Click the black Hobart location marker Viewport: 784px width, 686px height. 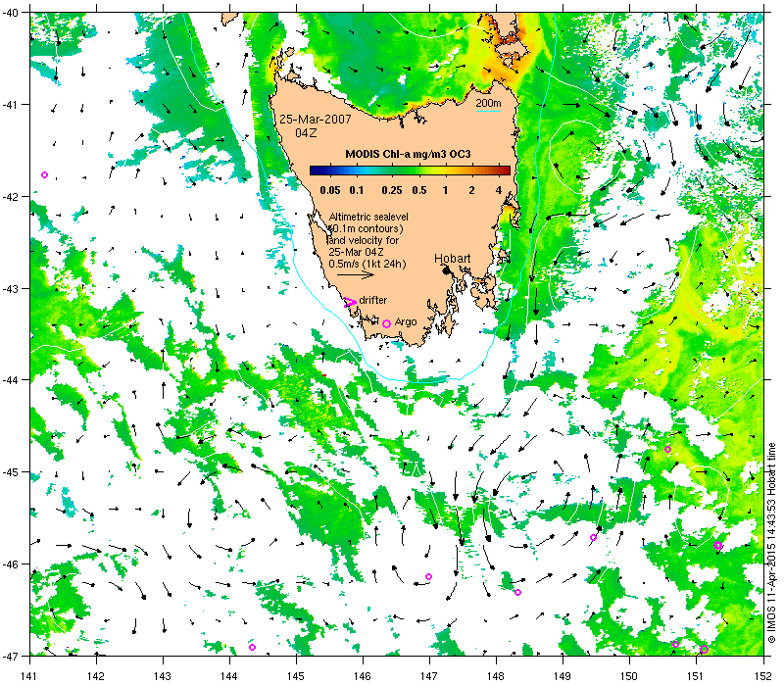pos(447,270)
